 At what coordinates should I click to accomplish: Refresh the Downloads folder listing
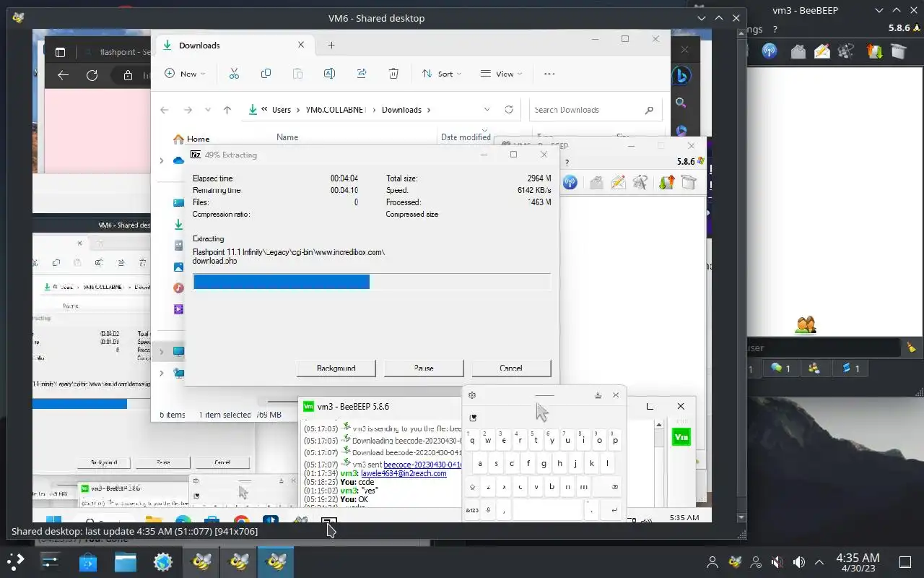509,110
